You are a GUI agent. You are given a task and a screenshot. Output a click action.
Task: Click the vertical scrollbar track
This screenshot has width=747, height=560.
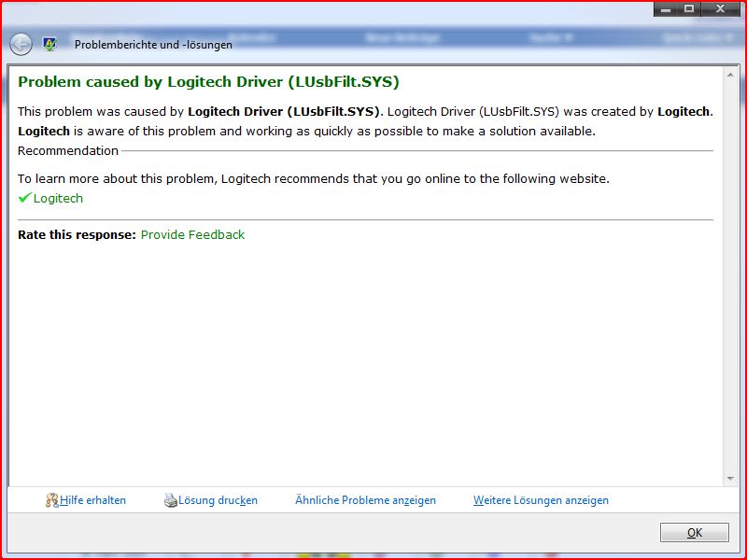(731, 280)
